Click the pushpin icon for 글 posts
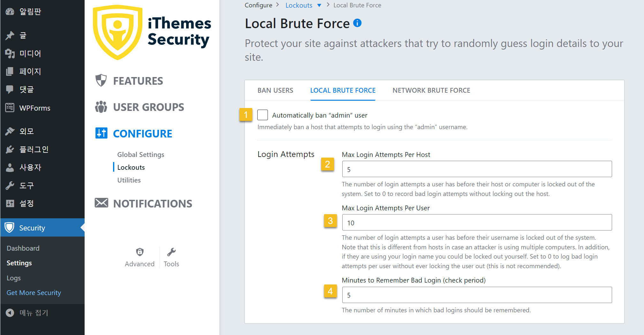The height and width of the screenshot is (335, 644). pos(10,35)
